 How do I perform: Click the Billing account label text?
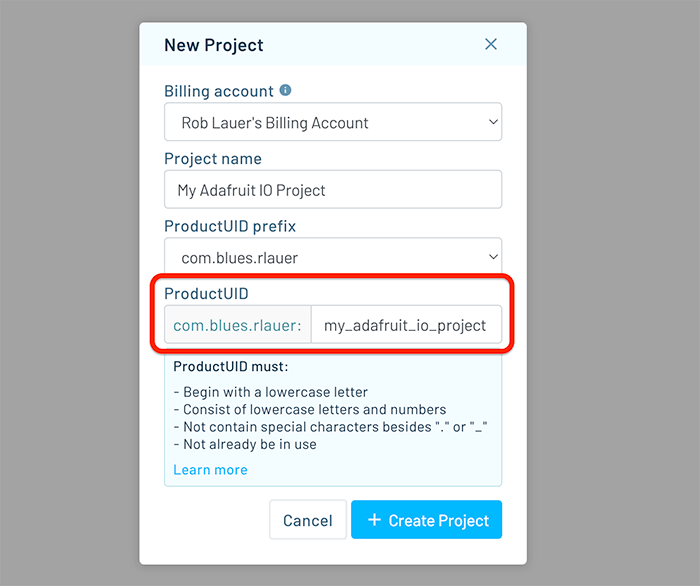218,91
